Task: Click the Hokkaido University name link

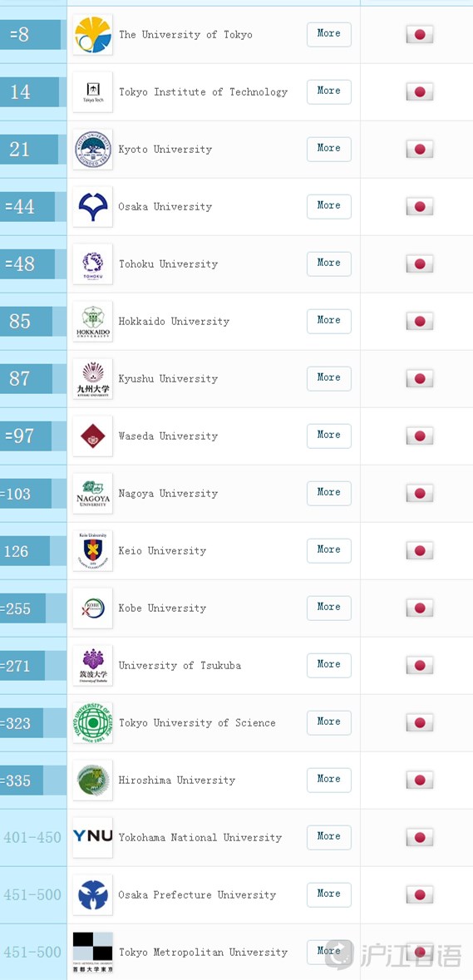Action: pyautogui.click(x=174, y=321)
